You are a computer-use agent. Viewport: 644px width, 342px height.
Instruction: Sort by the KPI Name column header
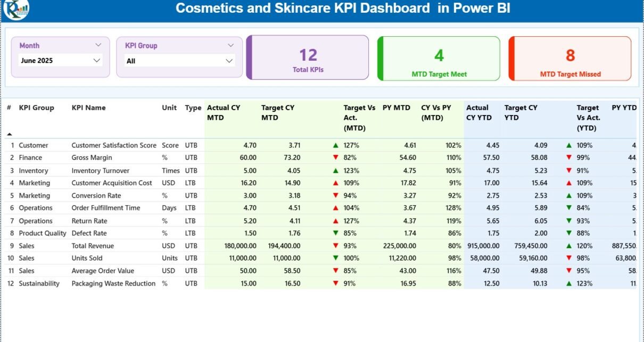point(88,108)
